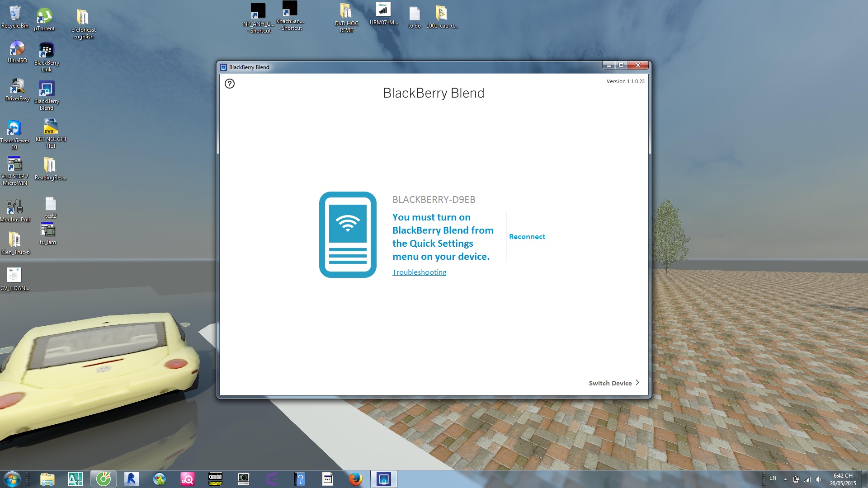Select the KET NOI CHI TIET DWG file
The image size is (868, 488).
(x=51, y=133)
